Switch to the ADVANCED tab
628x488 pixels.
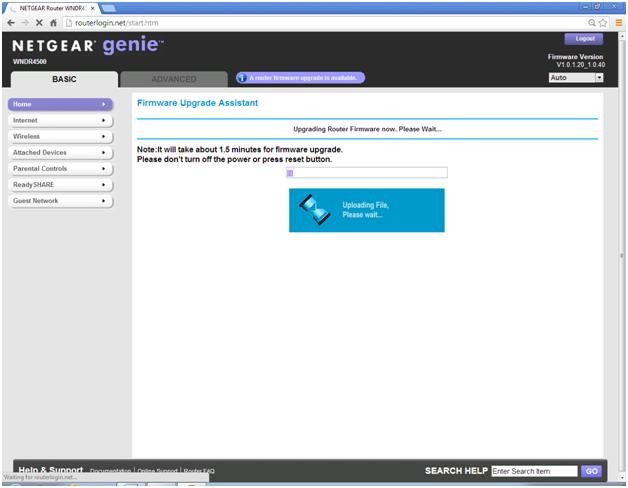coord(174,79)
